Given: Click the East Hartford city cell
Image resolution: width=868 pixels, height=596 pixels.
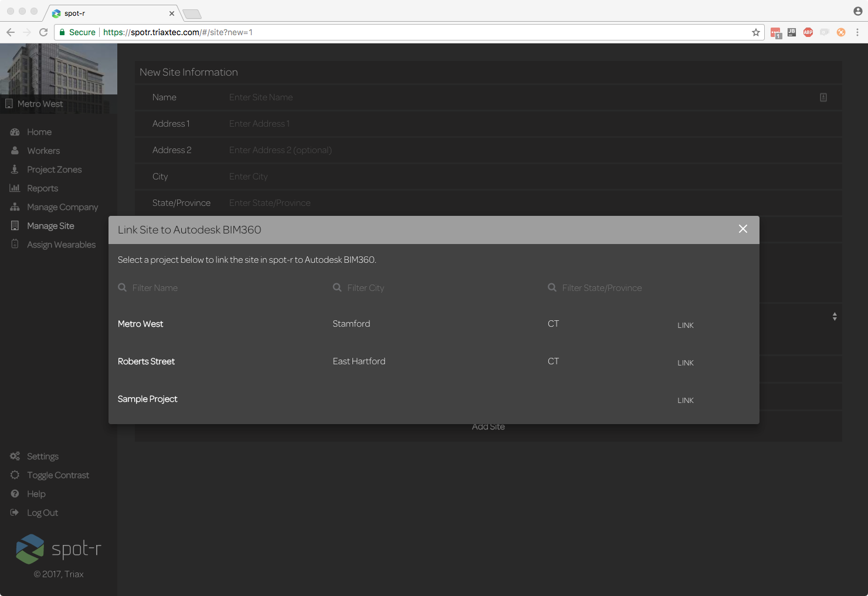Looking at the screenshot, I should [359, 361].
